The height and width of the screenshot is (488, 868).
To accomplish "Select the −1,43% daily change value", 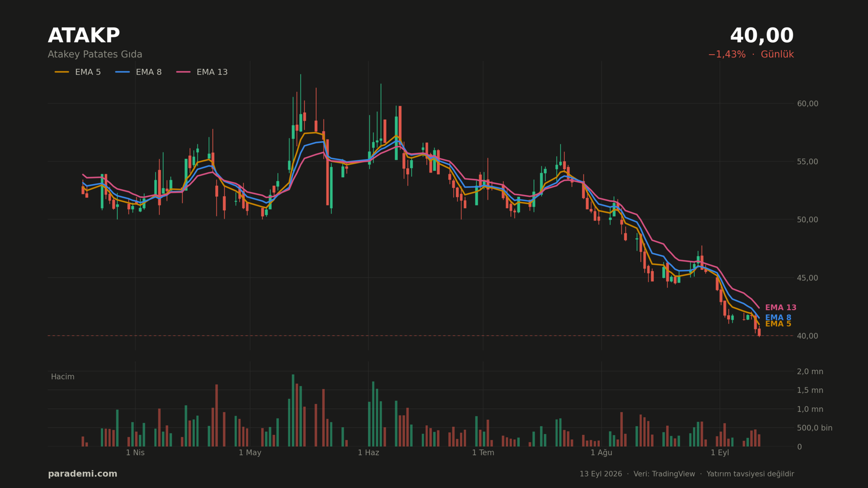I will click(x=726, y=54).
